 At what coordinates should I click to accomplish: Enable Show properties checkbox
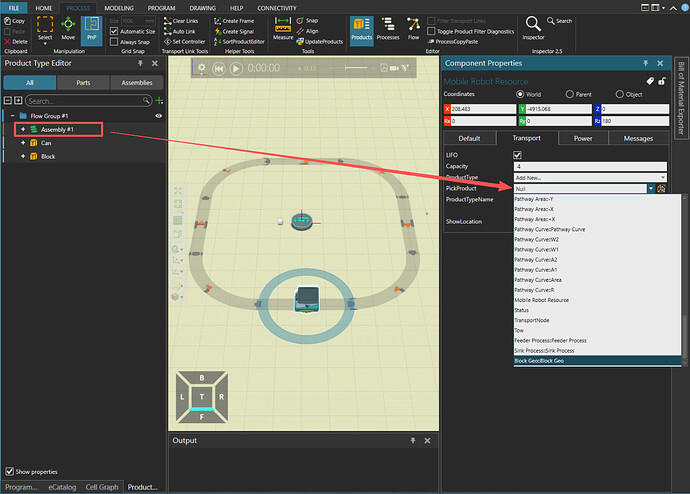coord(9,471)
